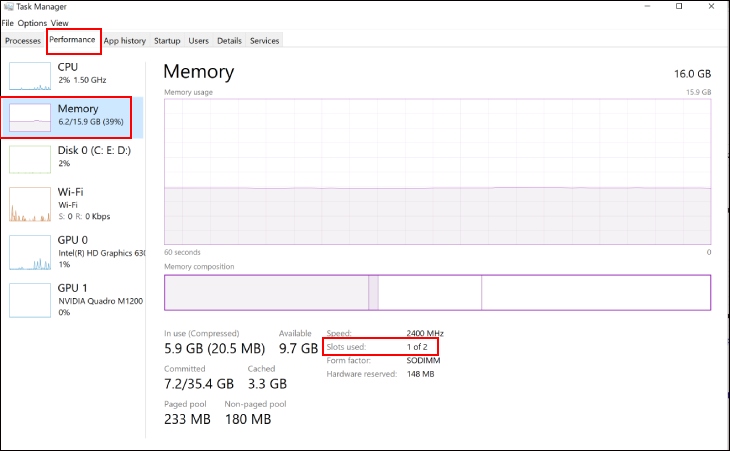Select the Wi-Fi sidebar entry
Viewport: 730px width, 451px height.
click(x=72, y=204)
